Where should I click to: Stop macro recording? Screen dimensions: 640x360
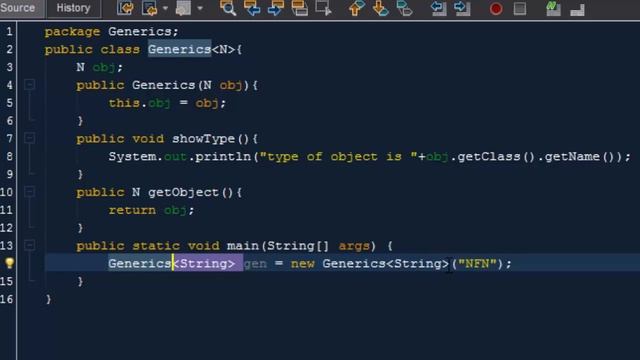(x=520, y=9)
